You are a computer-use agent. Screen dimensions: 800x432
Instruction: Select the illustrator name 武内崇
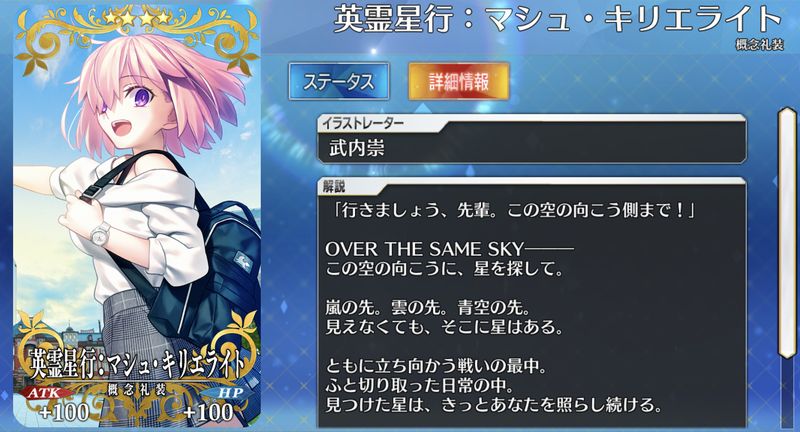(357, 148)
